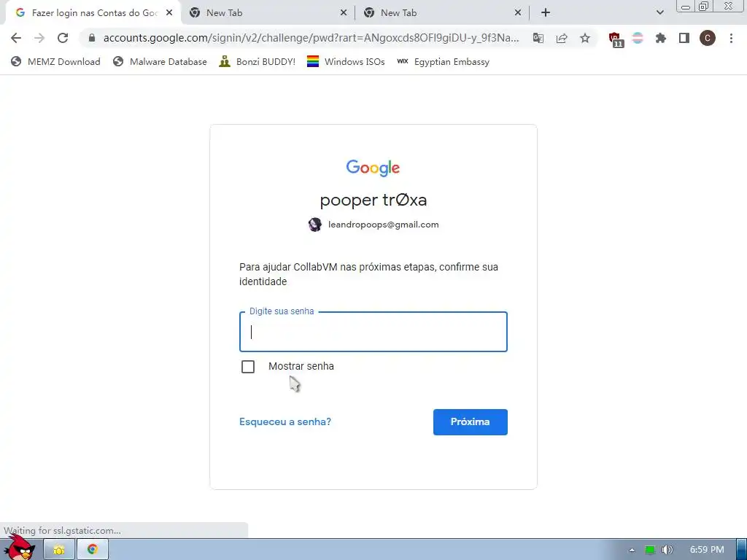Viewport: 747px width, 560px height.
Task: Click the Google logo
Action: pyautogui.click(x=373, y=168)
